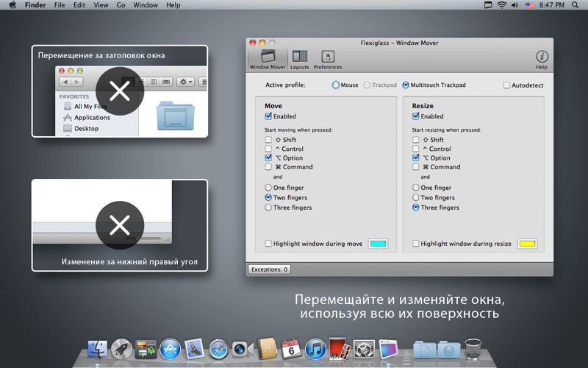Viewport: 588px width, 368px height.
Task: Open the Downloads stack in Dock
Action: [449, 349]
